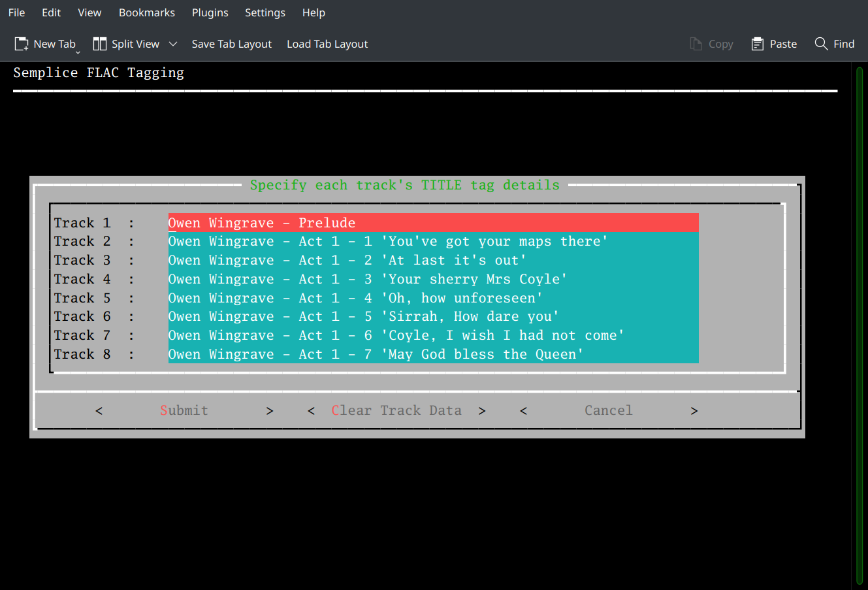Open the Bookmarks menu
The height and width of the screenshot is (590, 868).
pos(146,12)
